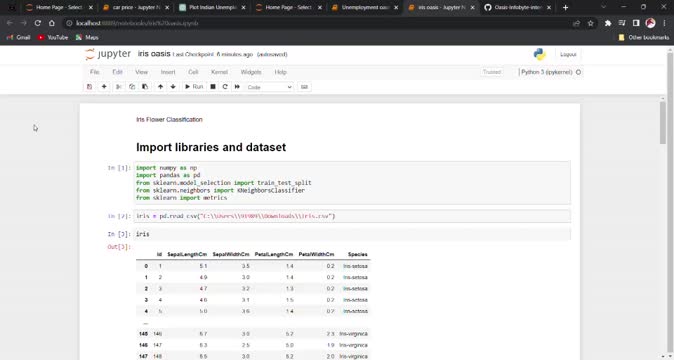Run the selected cell
This screenshot has width=674, height=360.
tap(194, 87)
